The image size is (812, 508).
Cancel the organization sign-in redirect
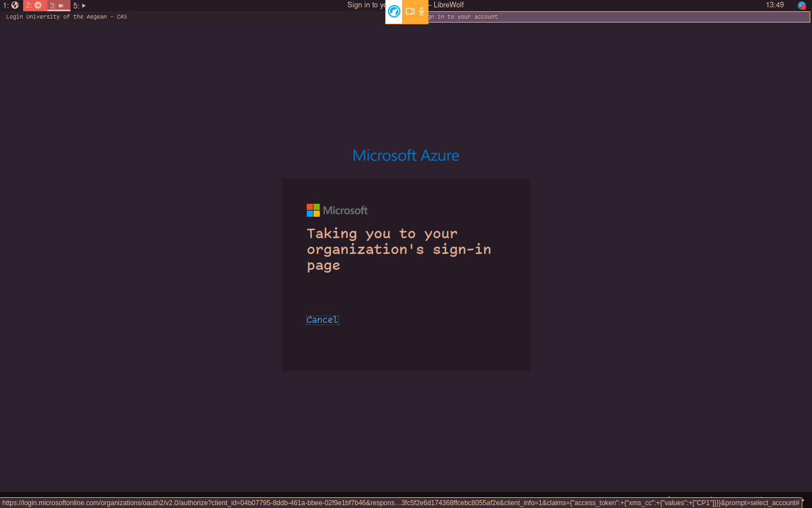pyautogui.click(x=322, y=319)
